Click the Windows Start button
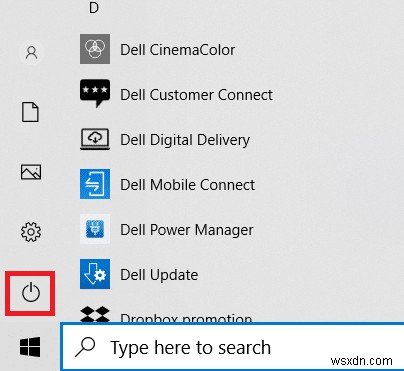Screen dimensions: 404x371 coord(30,347)
